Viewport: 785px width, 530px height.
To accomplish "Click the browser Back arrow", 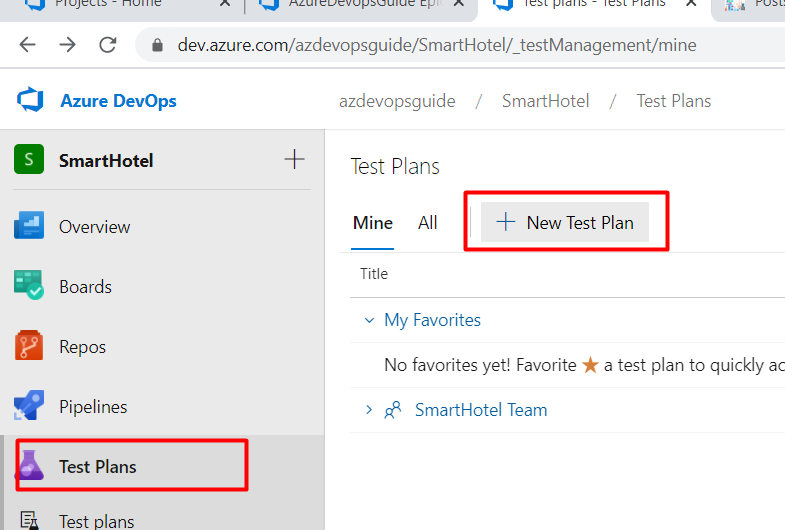I will click(x=27, y=45).
